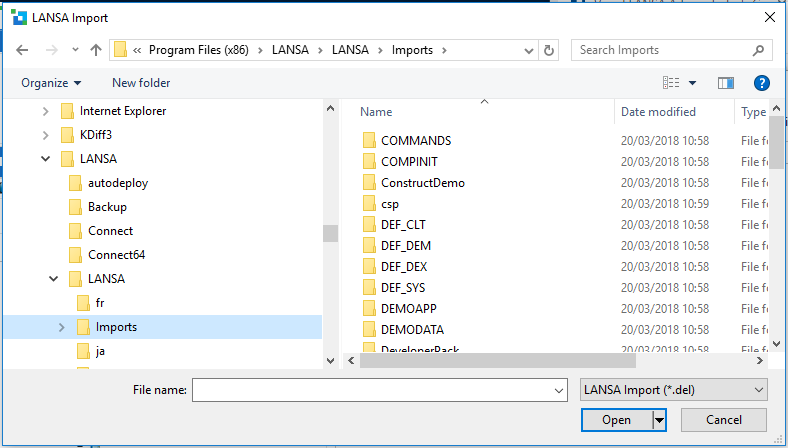The height and width of the screenshot is (448, 788).
Task: Open the change view dropdown
Action: (x=692, y=83)
